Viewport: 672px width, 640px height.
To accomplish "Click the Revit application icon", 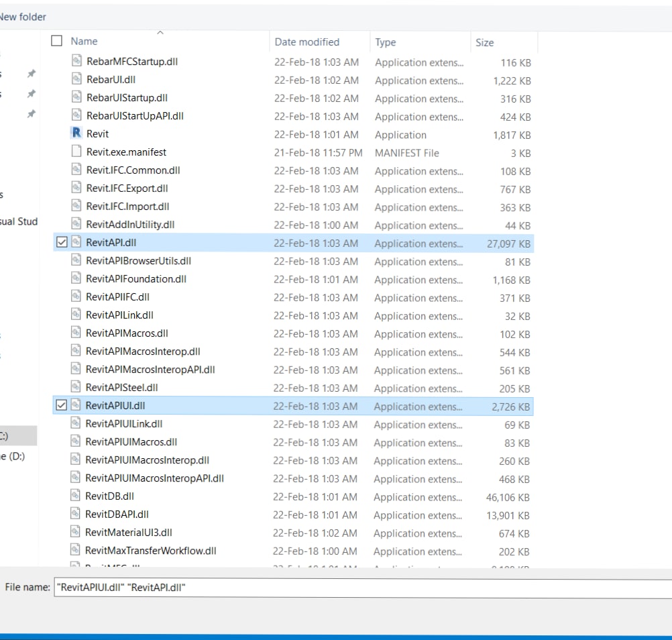I will [77, 134].
